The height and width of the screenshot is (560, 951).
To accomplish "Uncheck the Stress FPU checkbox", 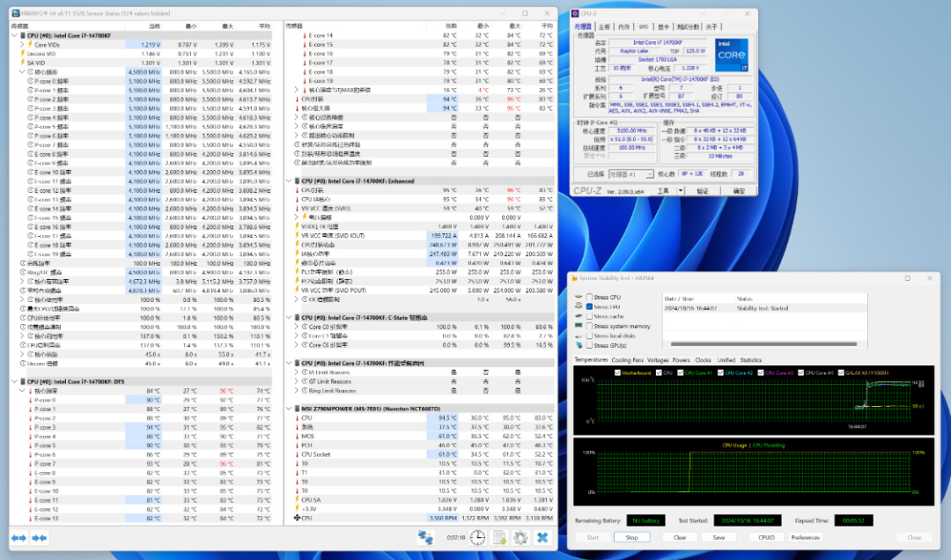I will (x=588, y=307).
